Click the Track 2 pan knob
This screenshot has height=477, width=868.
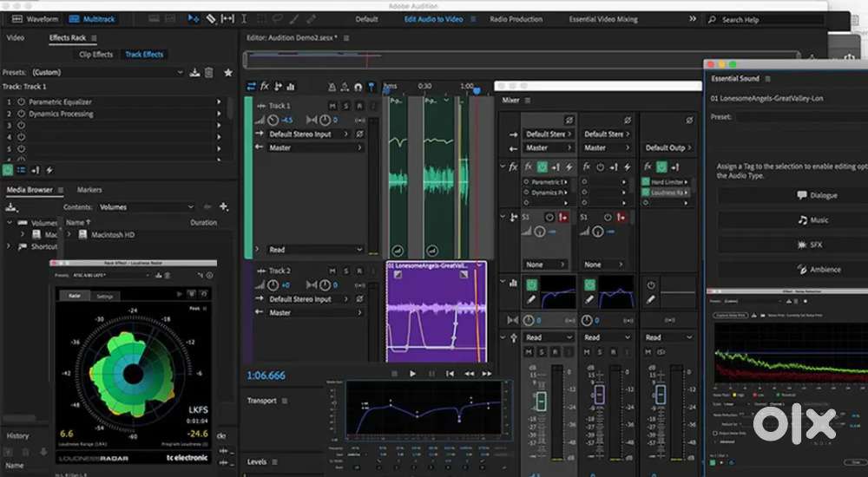[x=325, y=285]
